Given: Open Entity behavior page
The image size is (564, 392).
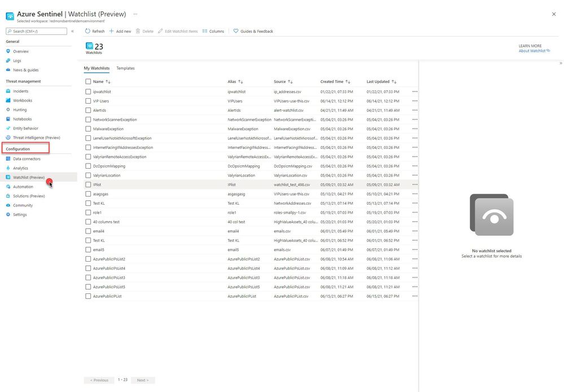Looking at the screenshot, I should (25, 129).
